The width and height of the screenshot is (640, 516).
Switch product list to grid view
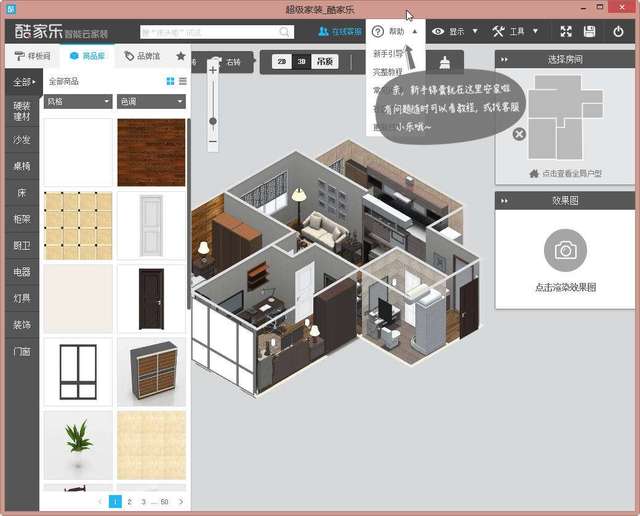170,81
